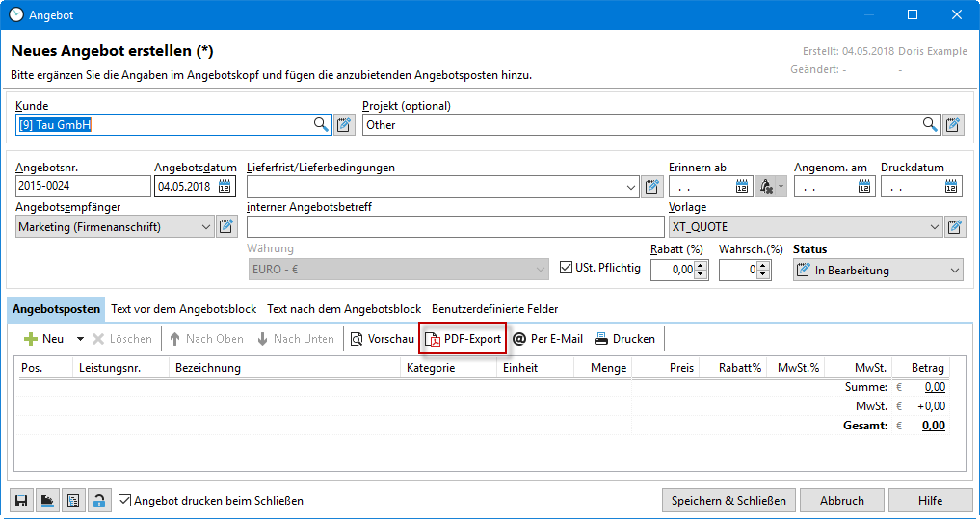Open the Vorlage XT_QUOTE dropdown
Viewport: 980px width, 519px height.
[934, 227]
